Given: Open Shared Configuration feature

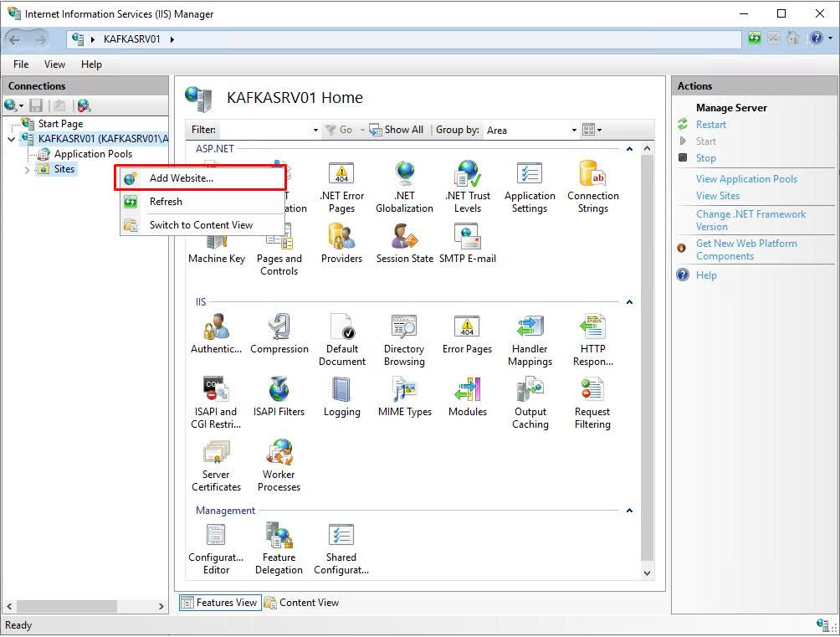Looking at the screenshot, I should click(x=341, y=549).
